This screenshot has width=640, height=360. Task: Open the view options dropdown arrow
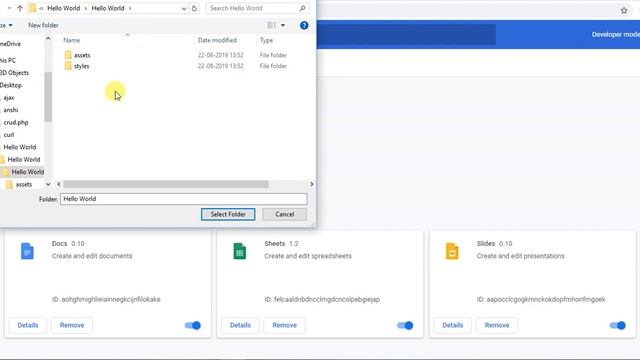click(283, 25)
